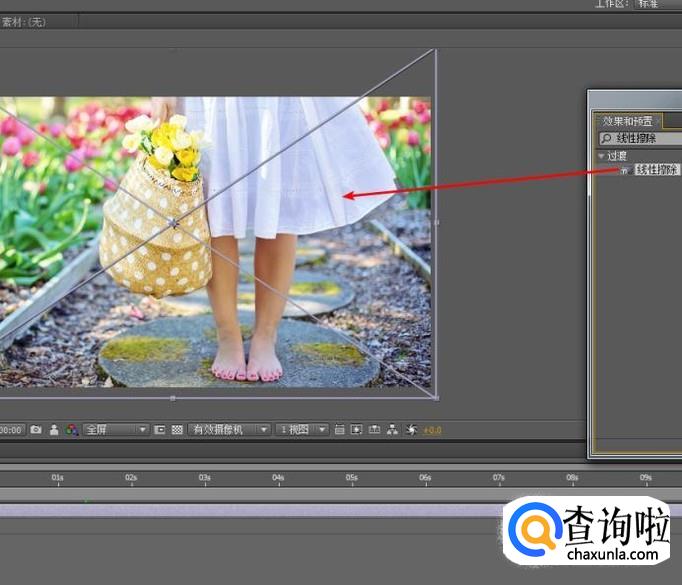Click the bottom edge layer handle
Image resolution: width=682 pixels, height=585 pixels.
point(173,398)
